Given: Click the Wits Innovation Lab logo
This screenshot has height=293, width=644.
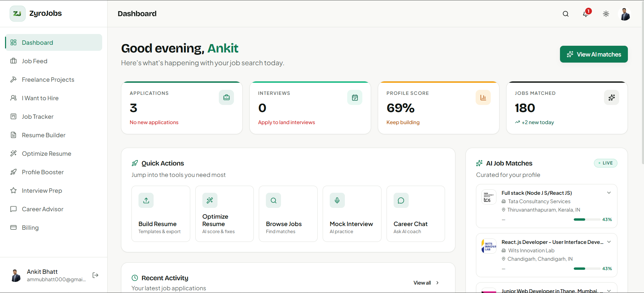Looking at the screenshot, I should pyautogui.click(x=489, y=246).
